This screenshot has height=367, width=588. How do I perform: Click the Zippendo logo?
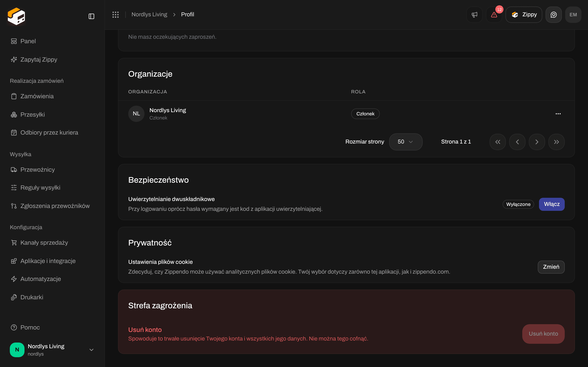point(16,16)
